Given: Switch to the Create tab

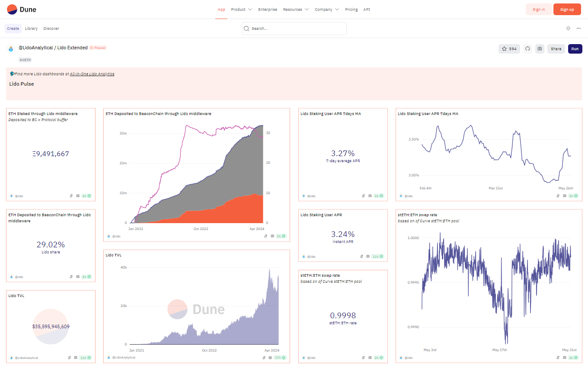Looking at the screenshot, I should pos(13,29).
